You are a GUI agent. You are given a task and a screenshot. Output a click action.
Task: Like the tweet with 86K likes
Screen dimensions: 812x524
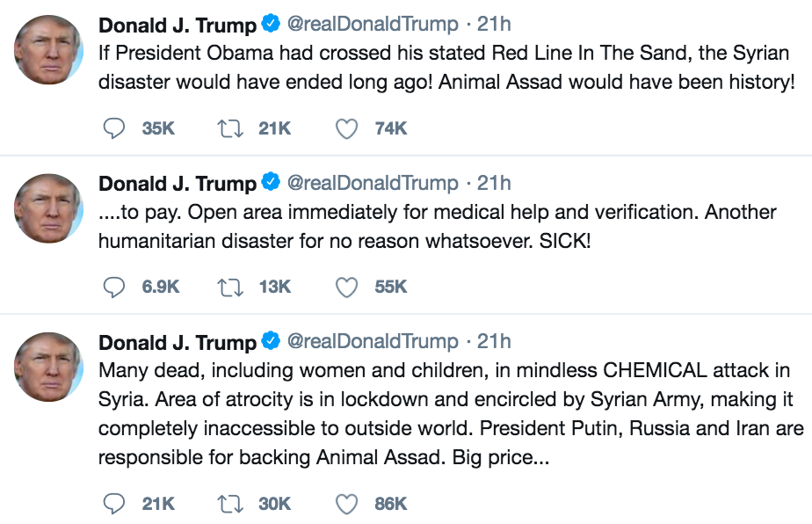pyautogui.click(x=347, y=503)
